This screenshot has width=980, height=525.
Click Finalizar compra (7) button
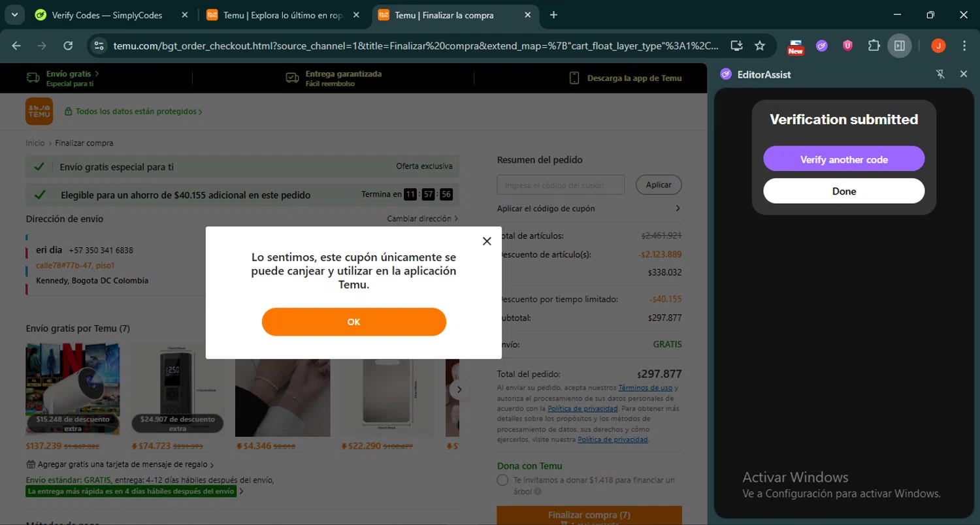[589, 515]
